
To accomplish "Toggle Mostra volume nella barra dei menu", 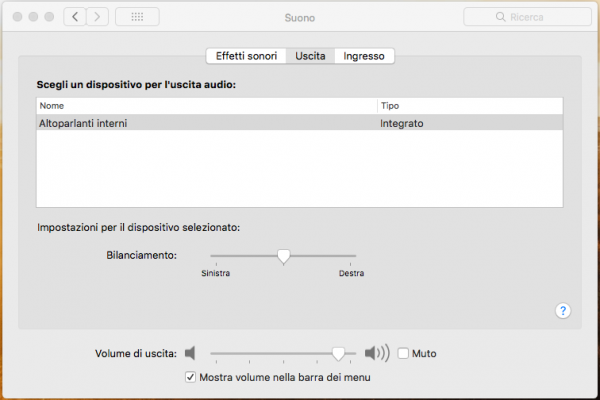I will (191, 377).
